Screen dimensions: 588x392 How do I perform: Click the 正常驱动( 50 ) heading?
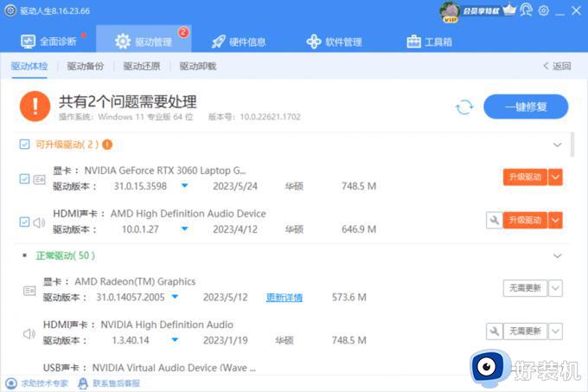point(66,256)
